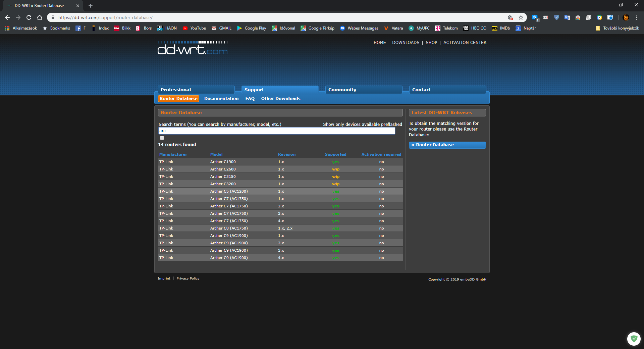644x349 pixels.
Task: Open the HBO GO bookmark
Action: pos(475,28)
